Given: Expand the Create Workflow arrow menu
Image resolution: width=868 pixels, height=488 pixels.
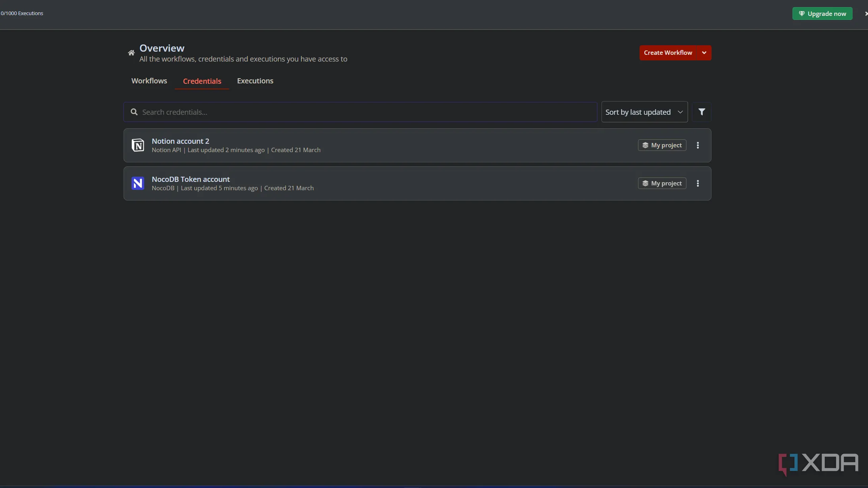Looking at the screenshot, I should (x=704, y=53).
